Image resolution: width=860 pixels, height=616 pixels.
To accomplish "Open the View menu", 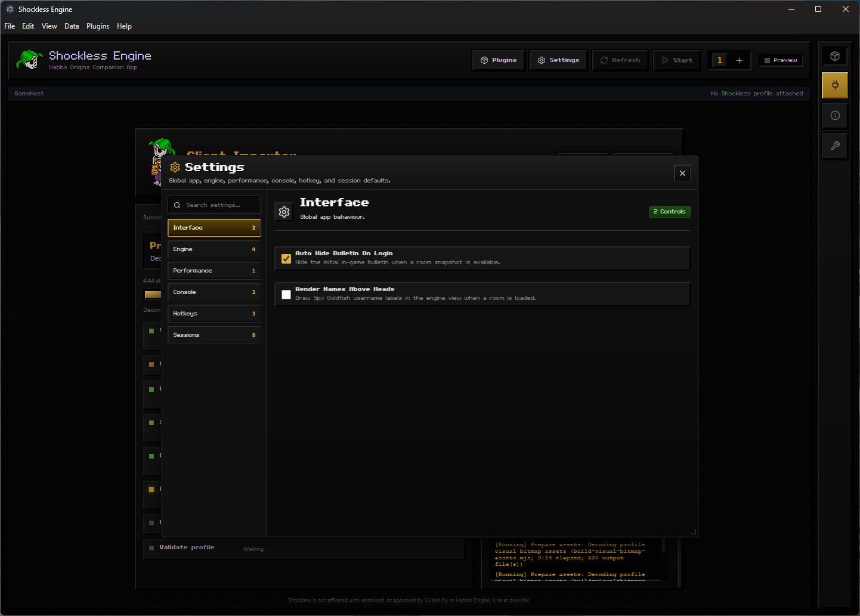I will (50, 26).
